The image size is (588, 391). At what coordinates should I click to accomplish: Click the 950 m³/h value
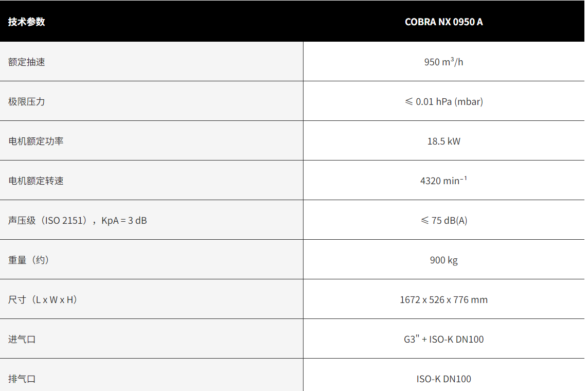[x=443, y=62]
